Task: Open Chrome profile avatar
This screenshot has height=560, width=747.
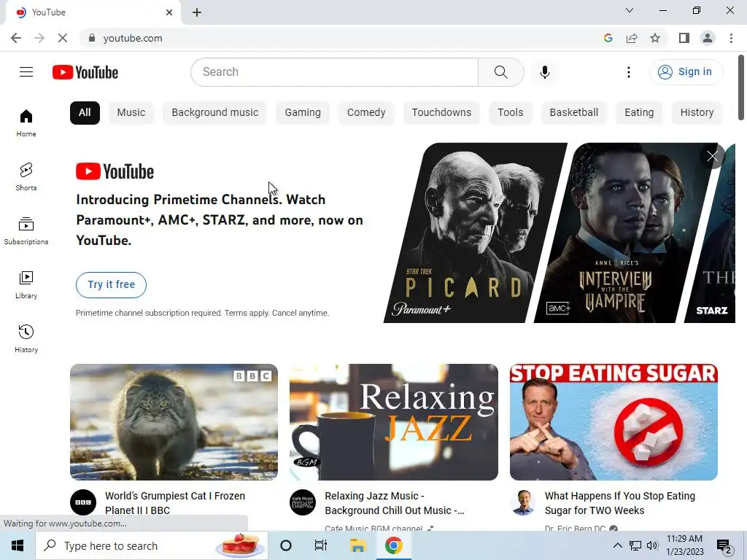Action: click(x=708, y=38)
